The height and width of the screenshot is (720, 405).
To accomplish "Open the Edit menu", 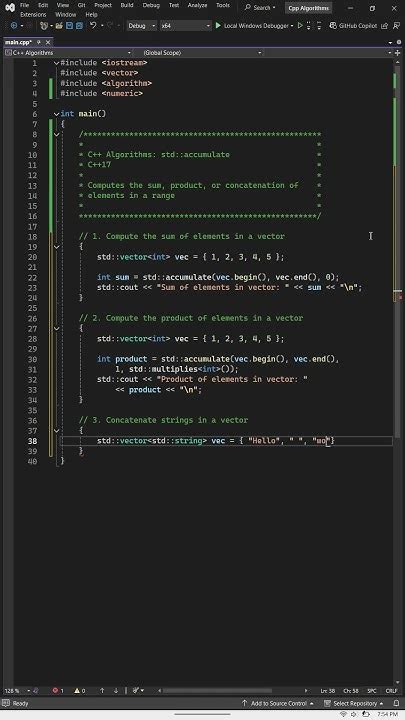I will pyautogui.click(x=43, y=5).
